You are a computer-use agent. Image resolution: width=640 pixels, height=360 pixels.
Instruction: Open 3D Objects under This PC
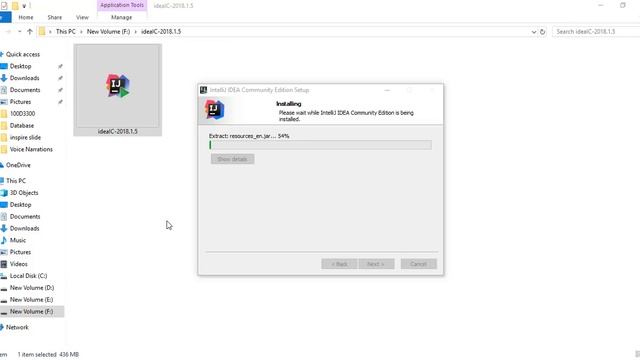coord(24,193)
